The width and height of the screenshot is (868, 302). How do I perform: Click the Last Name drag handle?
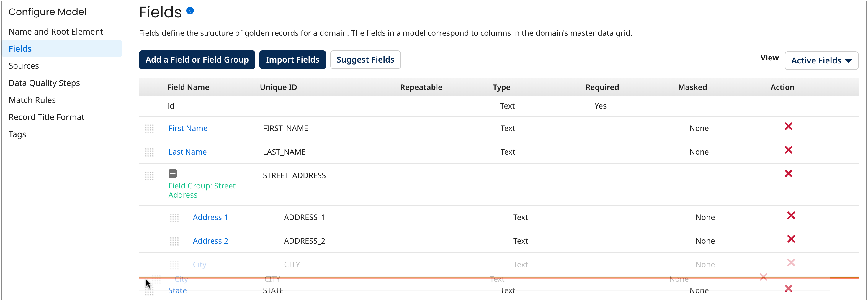click(x=149, y=152)
